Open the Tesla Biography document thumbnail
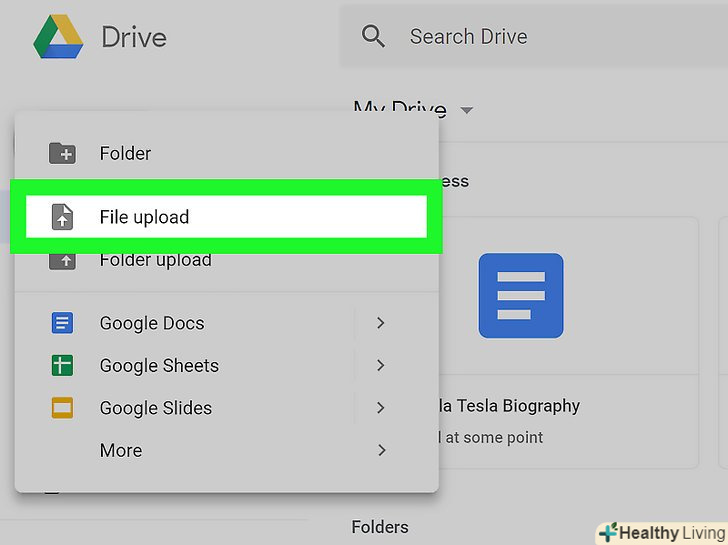The height and width of the screenshot is (545, 728). point(520,296)
